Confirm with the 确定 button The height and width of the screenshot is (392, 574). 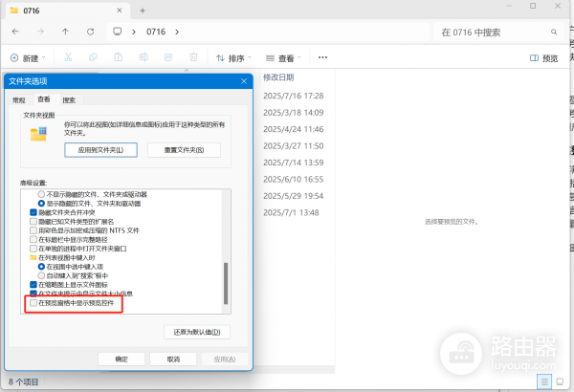(121, 359)
